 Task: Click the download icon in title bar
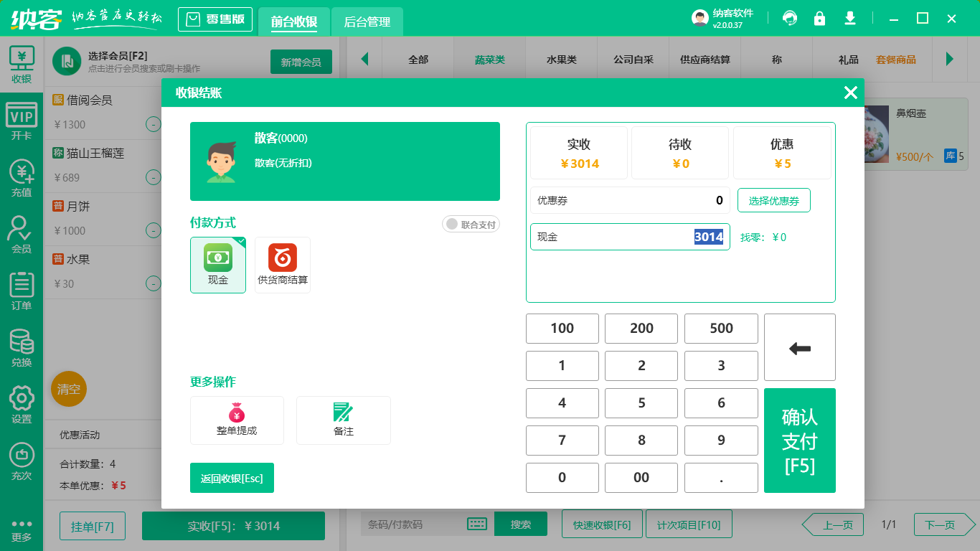pos(850,18)
